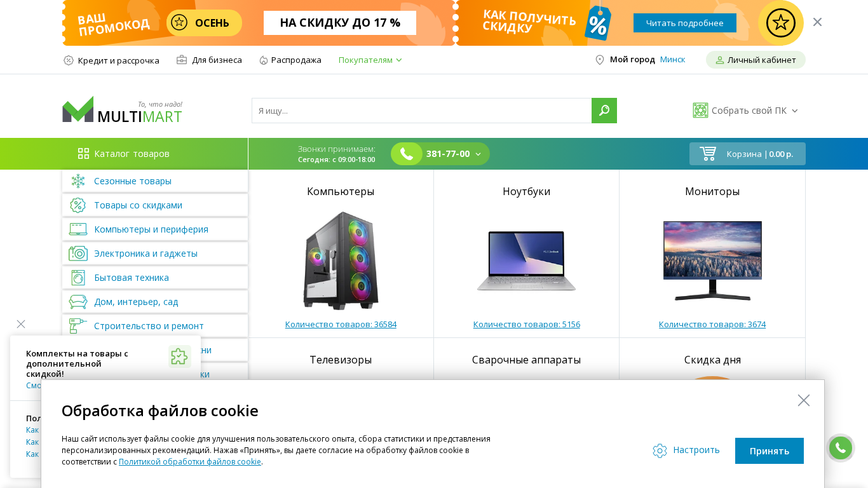Accept cookies with the Принять button
The width and height of the screenshot is (868, 488).
[770, 451]
